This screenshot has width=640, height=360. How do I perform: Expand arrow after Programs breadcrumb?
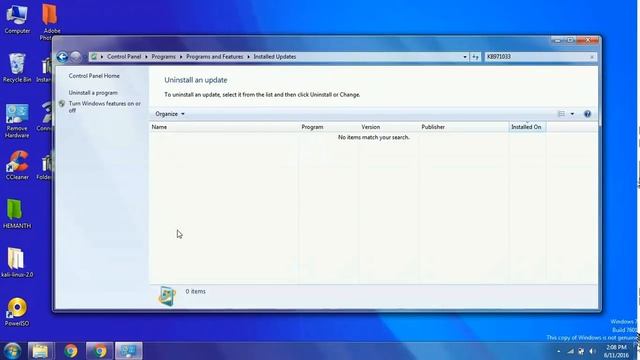pyautogui.click(x=181, y=57)
